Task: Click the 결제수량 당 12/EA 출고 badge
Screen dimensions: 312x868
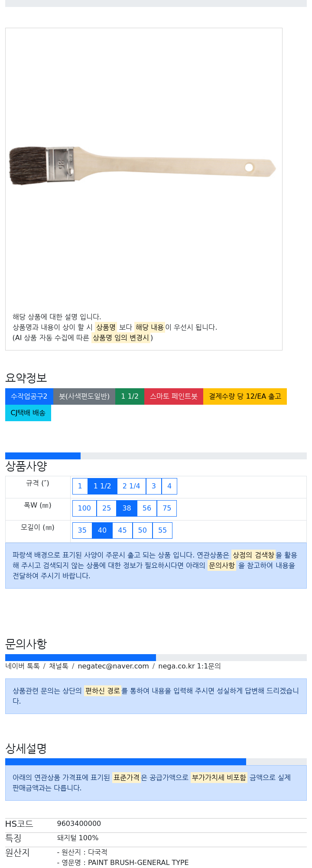Action: 245,396
